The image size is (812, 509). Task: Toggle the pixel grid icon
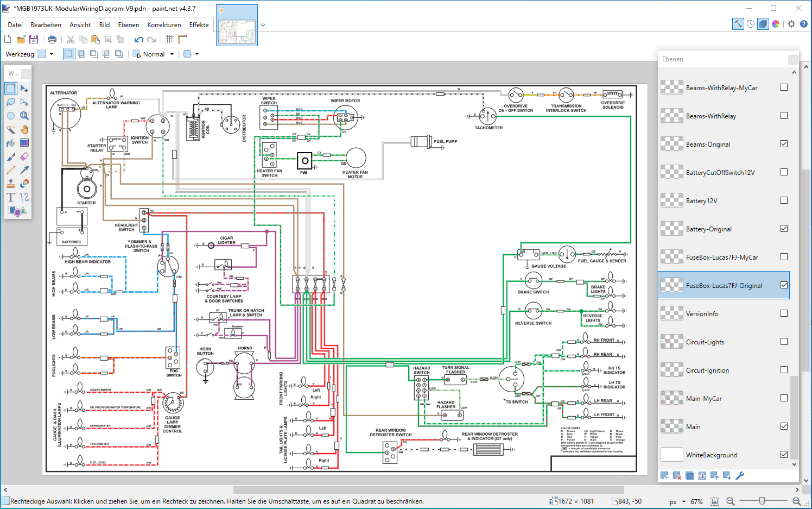(x=170, y=39)
